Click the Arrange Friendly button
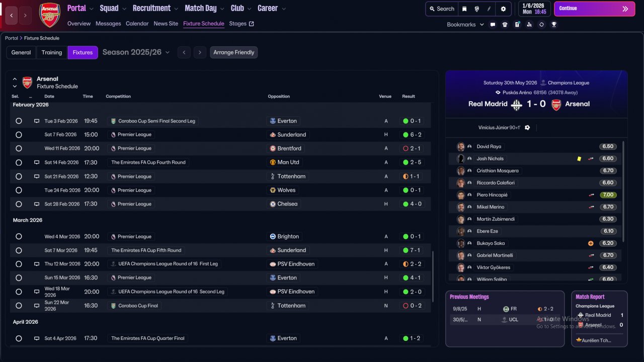The height and width of the screenshot is (362, 644). (x=233, y=52)
